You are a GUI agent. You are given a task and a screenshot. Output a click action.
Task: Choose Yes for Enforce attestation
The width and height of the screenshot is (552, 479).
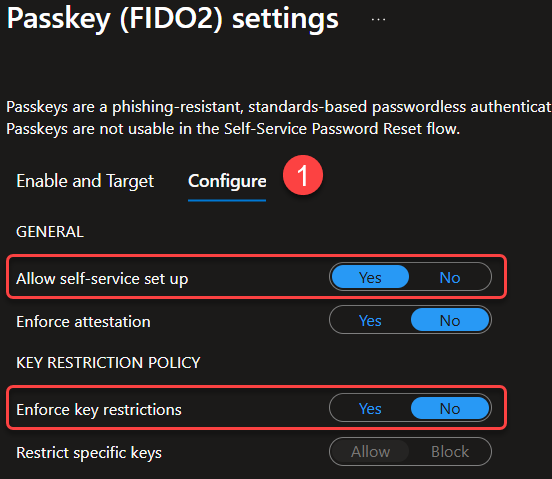coord(370,320)
